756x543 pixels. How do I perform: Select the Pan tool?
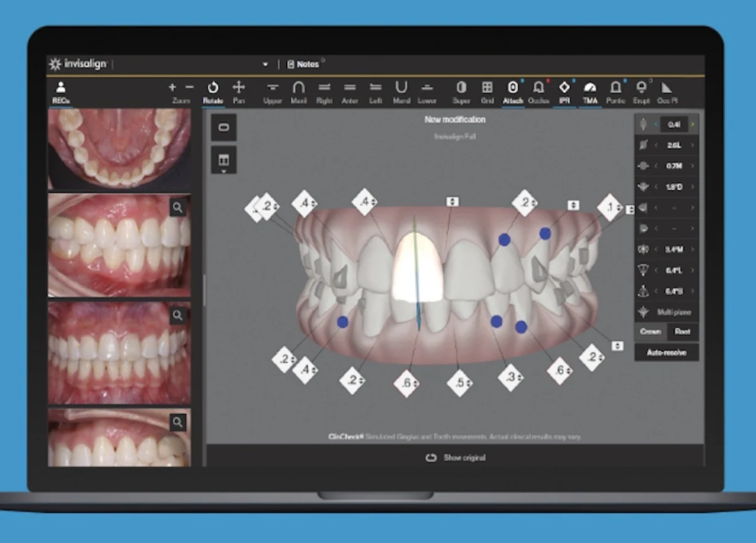pyautogui.click(x=239, y=92)
